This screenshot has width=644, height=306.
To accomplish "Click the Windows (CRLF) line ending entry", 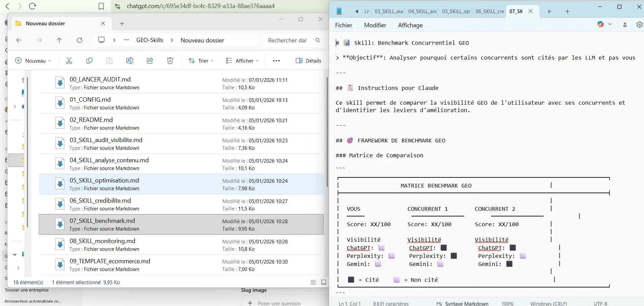I will [549, 303].
